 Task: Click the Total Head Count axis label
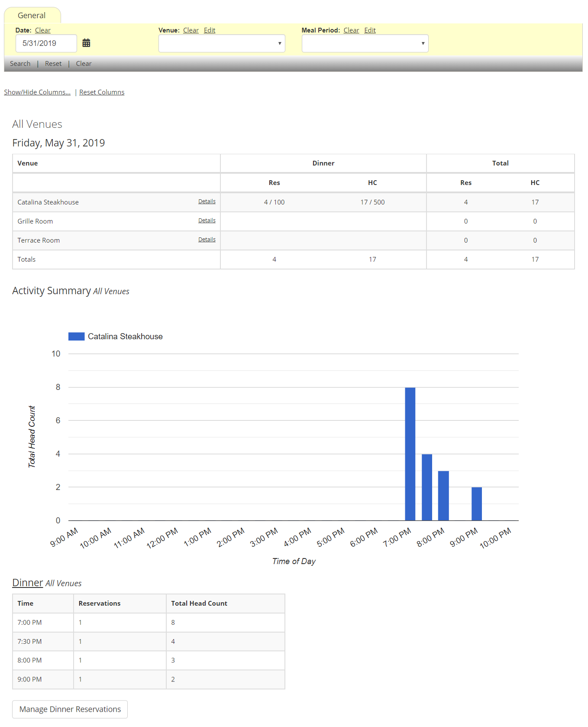tap(32, 437)
